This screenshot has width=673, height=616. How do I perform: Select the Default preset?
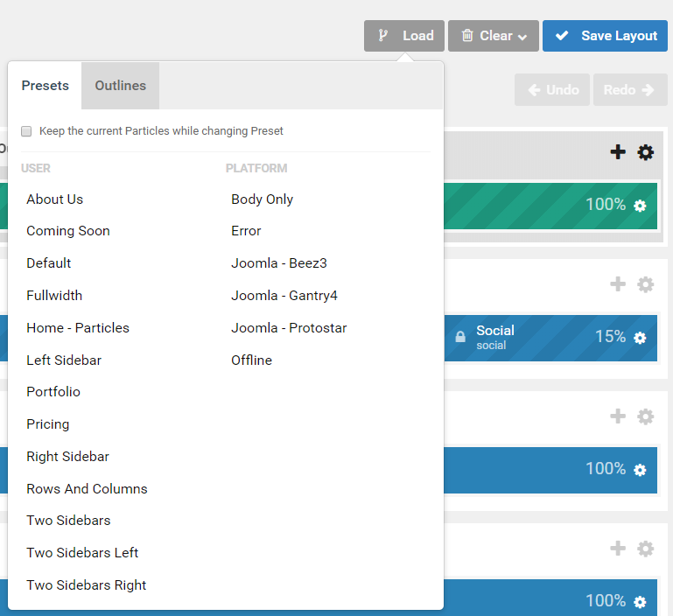coord(48,263)
